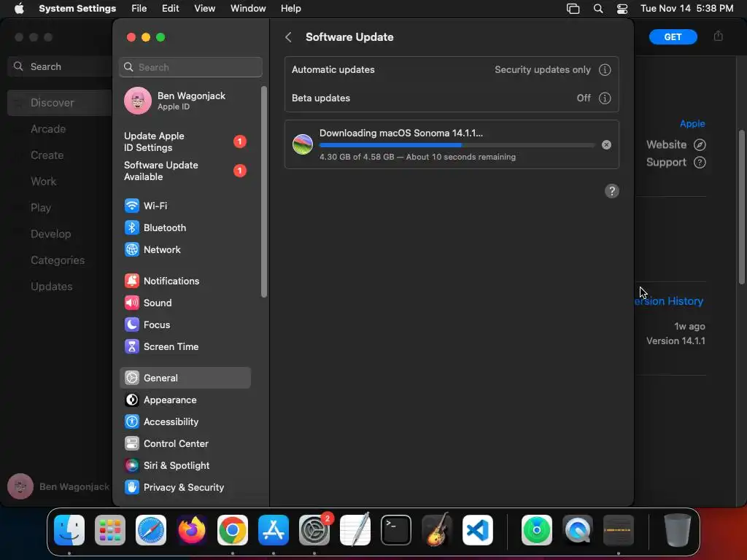Open Siri & Spotlight settings
This screenshot has width=747, height=560.
(185, 466)
